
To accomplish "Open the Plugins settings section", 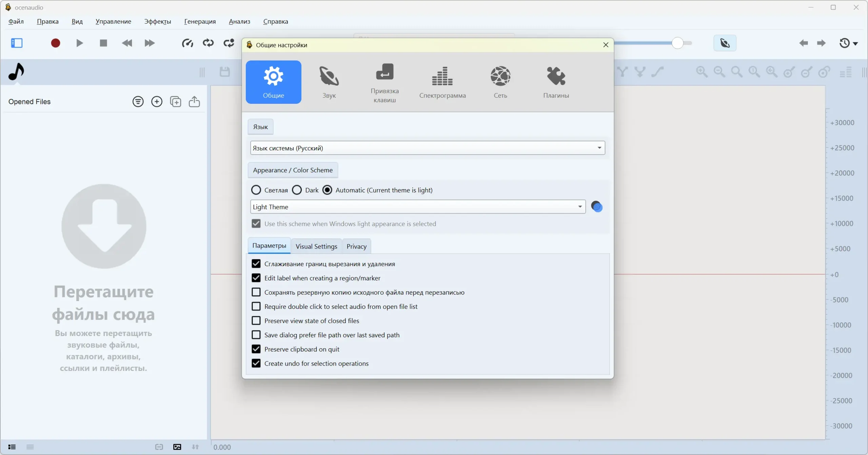I will pos(556,82).
